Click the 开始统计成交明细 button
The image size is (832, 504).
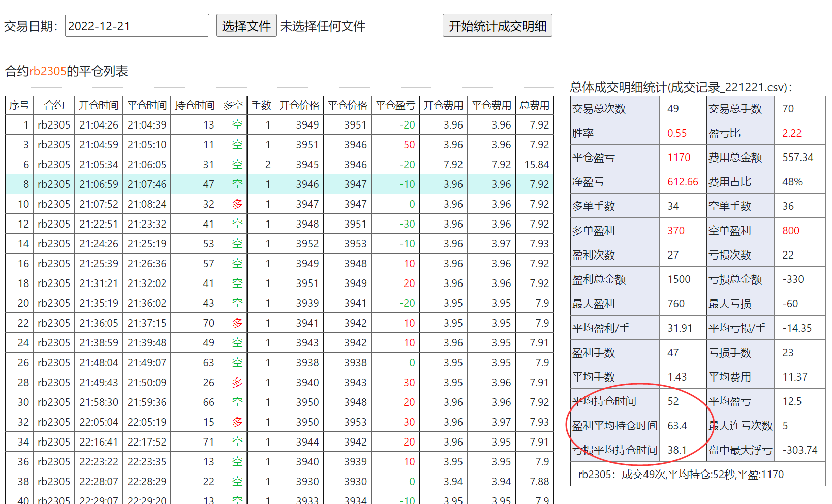(x=497, y=26)
